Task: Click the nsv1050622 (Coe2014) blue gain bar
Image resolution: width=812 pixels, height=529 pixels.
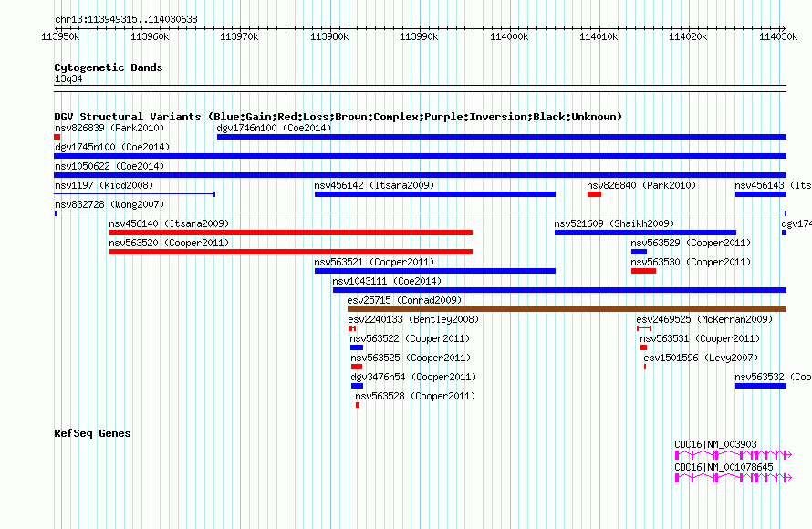Action: [420, 175]
